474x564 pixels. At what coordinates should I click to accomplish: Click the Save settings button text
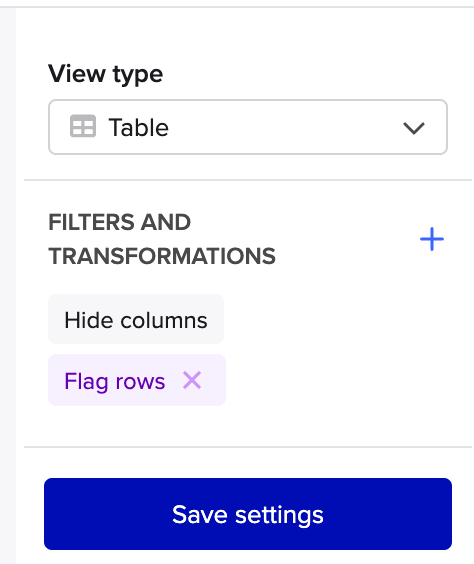tap(248, 515)
